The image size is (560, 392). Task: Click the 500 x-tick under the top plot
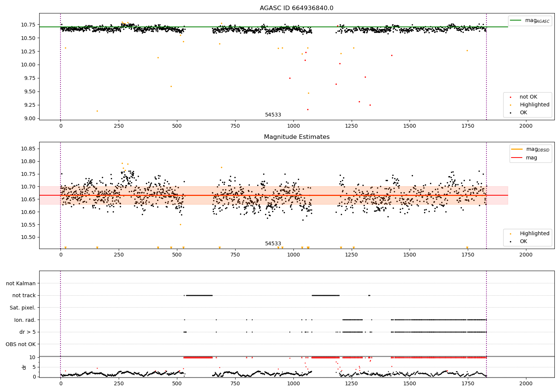(177, 126)
